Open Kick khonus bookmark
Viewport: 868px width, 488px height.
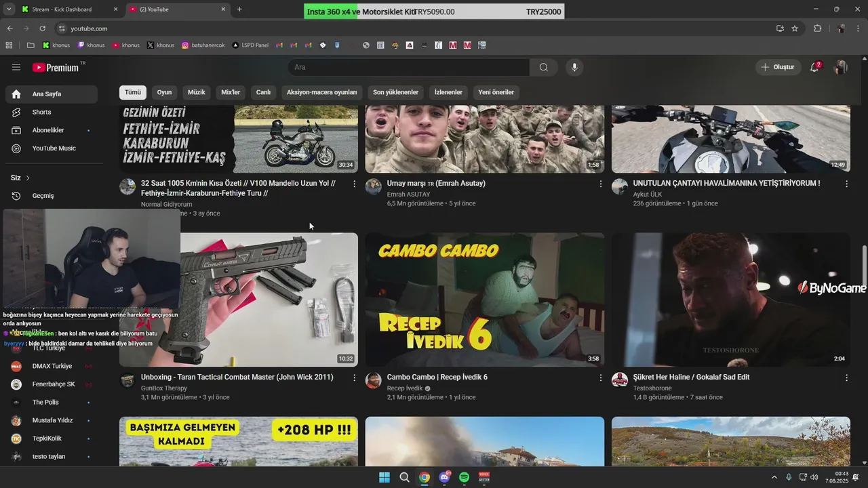coord(56,45)
